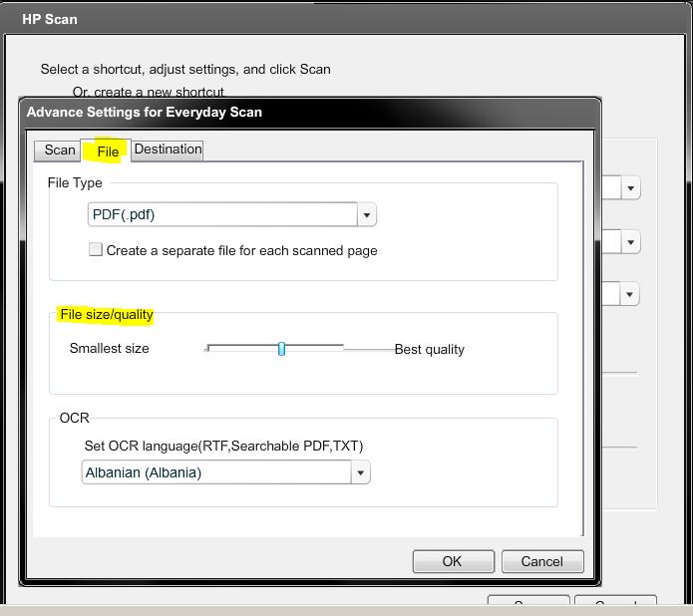
Task: Select the File tab
Action: 106,152
